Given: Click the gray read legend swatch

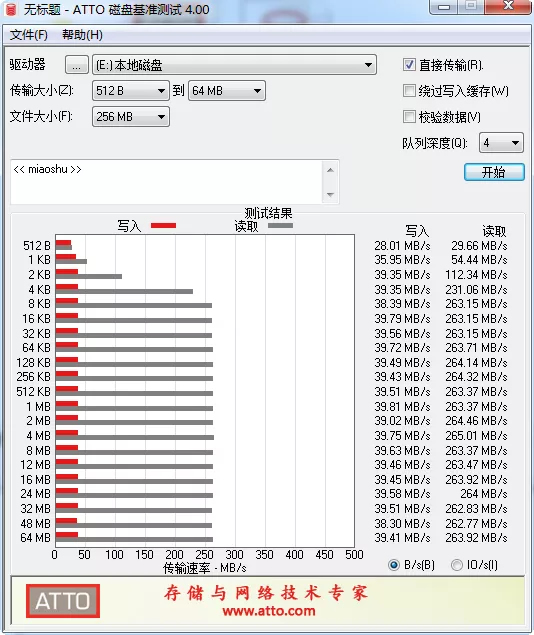Looking at the screenshot, I should (280, 226).
